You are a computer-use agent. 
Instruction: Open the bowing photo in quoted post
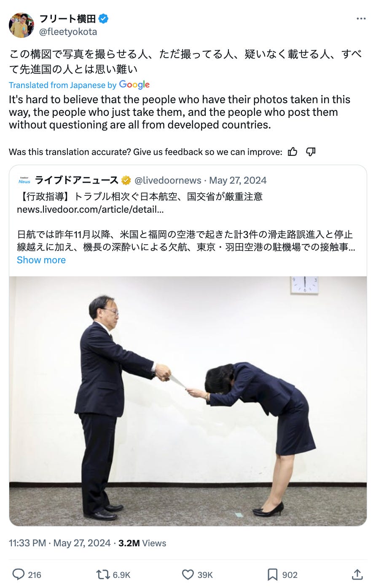188,401
